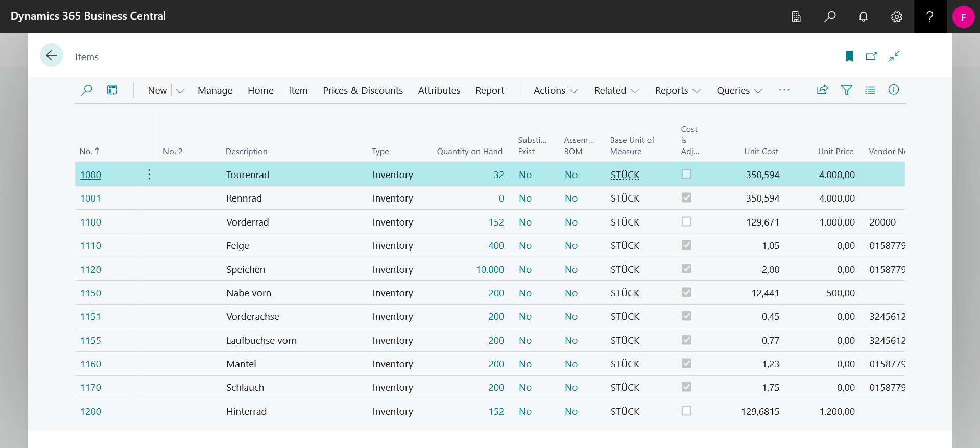
Task: Toggle Cost is Adjusted for Speichen
Action: (686, 268)
